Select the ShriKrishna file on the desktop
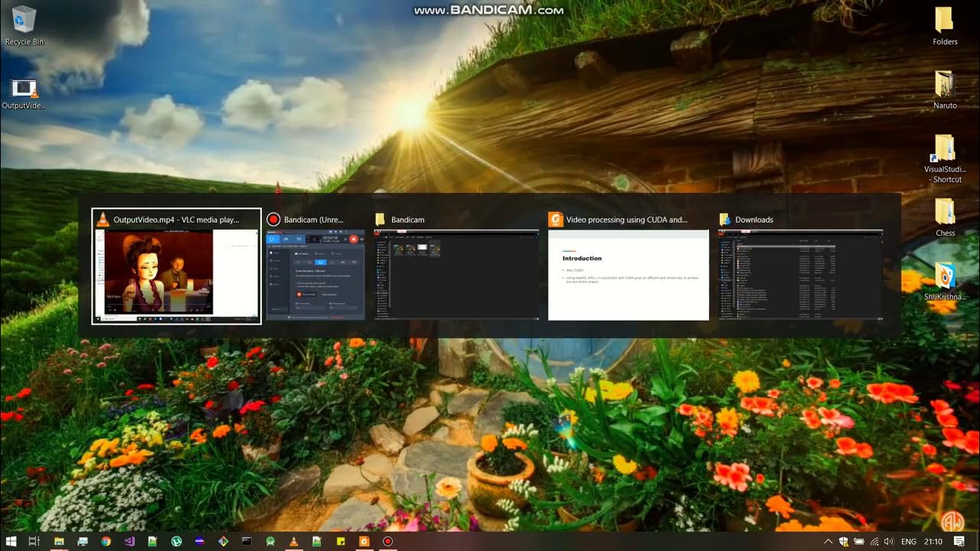Image resolution: width=980 pixels, height=551 pixels. click(945, 281)
